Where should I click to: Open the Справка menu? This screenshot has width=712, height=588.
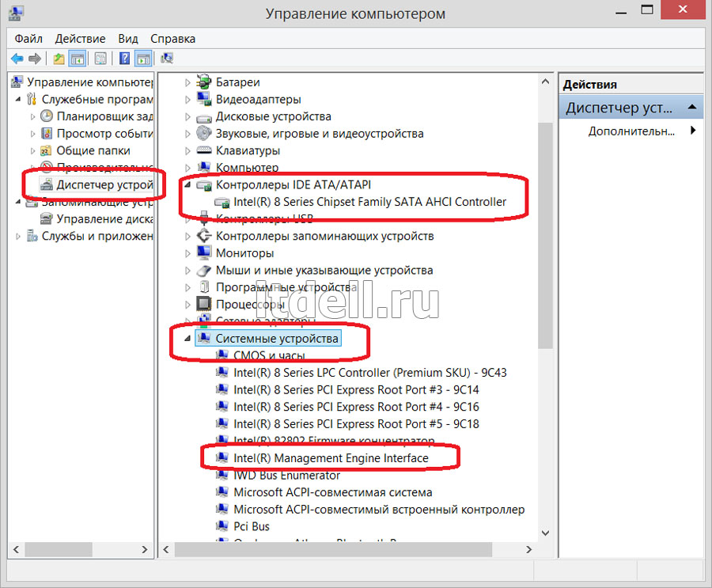[173, 39]
